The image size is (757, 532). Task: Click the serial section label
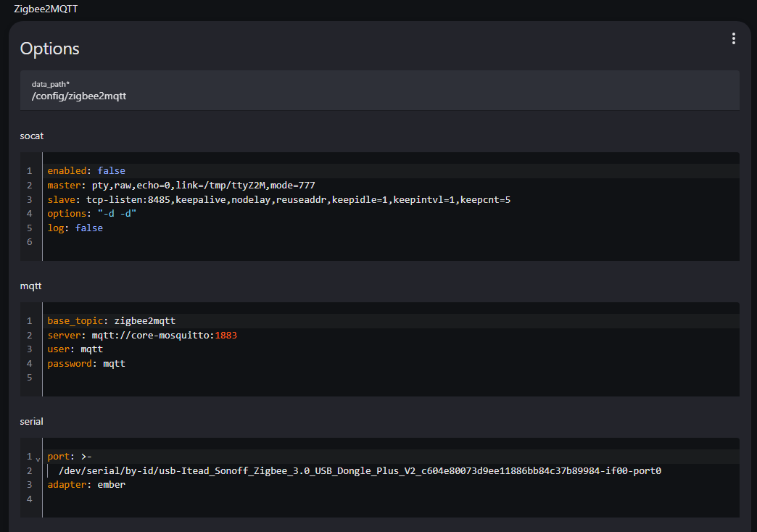tap(31, 421)
